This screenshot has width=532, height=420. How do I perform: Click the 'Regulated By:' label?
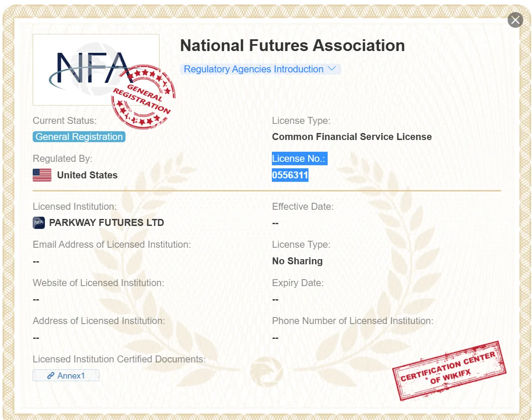63,159
